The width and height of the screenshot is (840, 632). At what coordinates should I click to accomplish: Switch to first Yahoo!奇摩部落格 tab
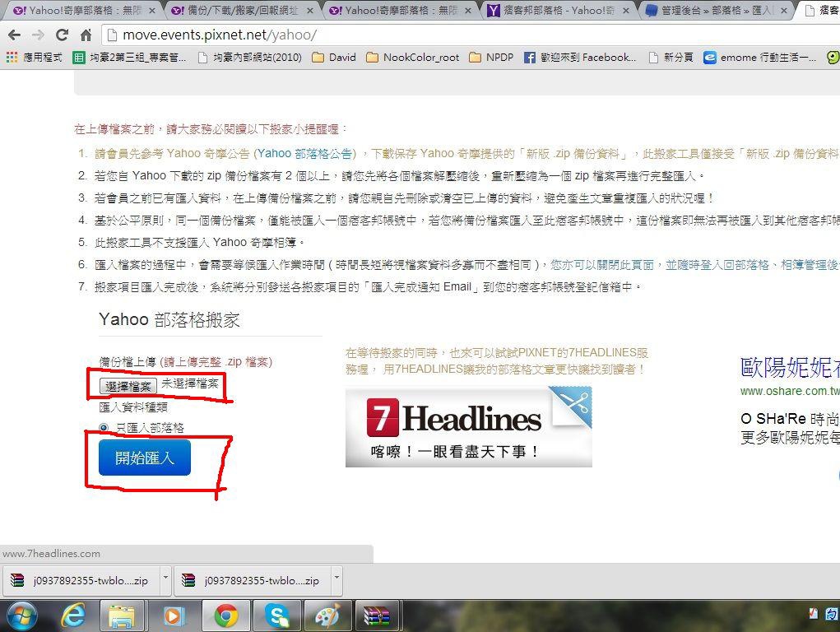point(77,10)
